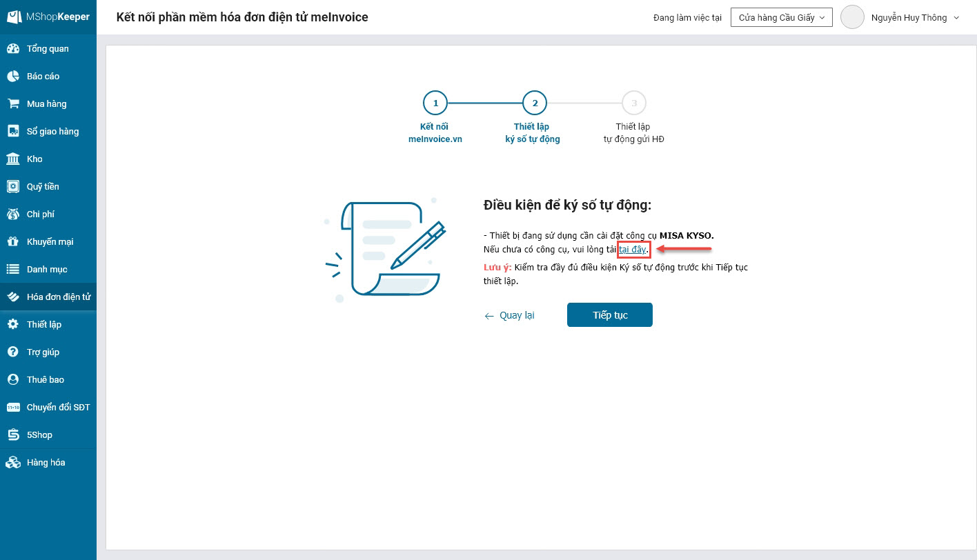977x560 pixels.
Task: Go to Khuyến mại menu label
Action: (x=50, y=242)
